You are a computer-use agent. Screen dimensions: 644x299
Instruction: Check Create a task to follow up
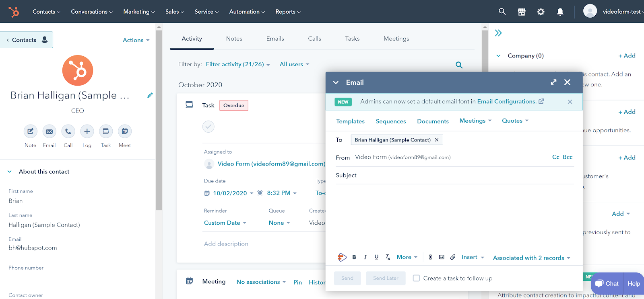pos(417,278)
